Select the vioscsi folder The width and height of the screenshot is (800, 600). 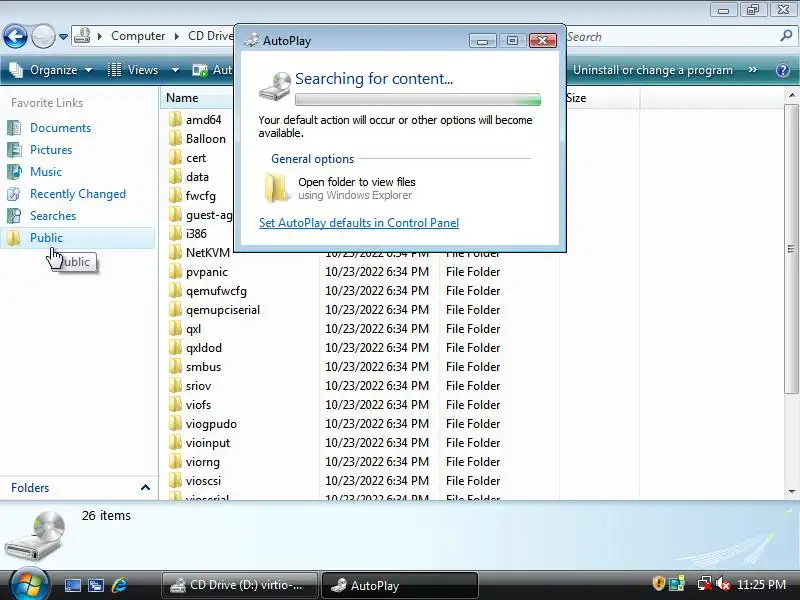(x=203, y=481)
